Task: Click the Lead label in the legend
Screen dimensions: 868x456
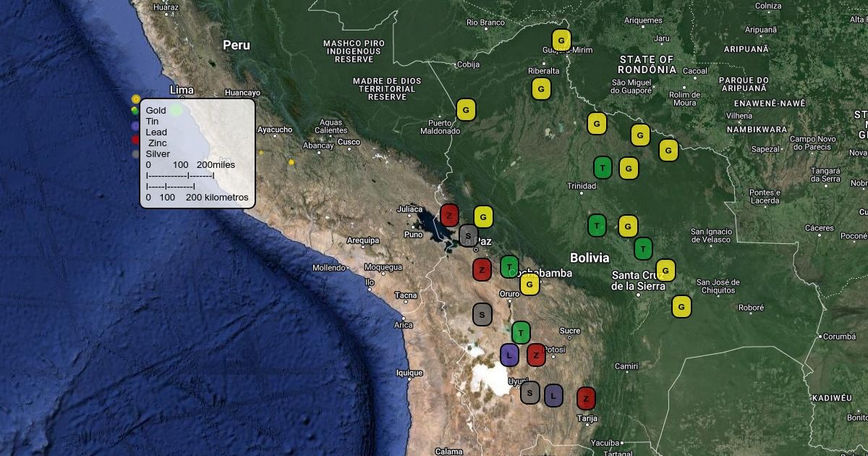Action: click(156, 132)
